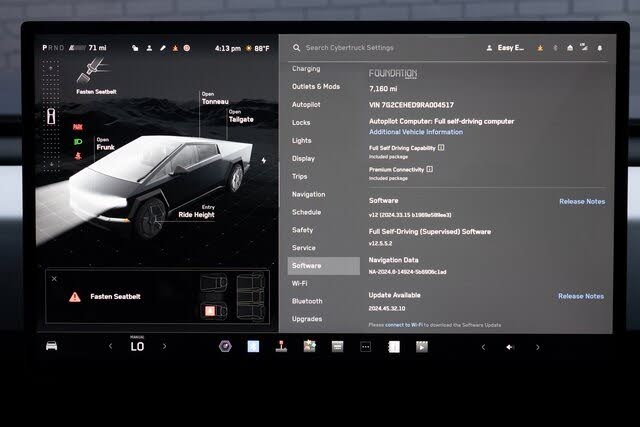Viewport: 640px width, 427px height.
Task: Open Additional Vehicle Information link
Action: pos(416,132)
